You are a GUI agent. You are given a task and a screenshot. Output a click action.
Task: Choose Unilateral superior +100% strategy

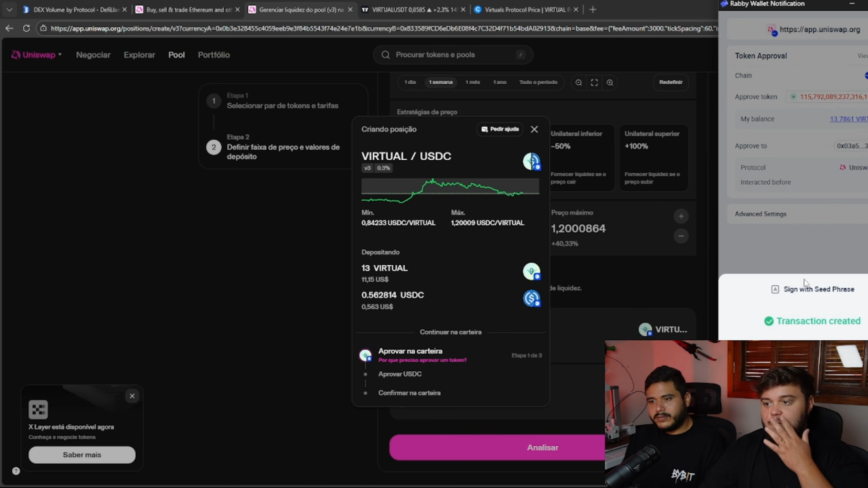654,158
